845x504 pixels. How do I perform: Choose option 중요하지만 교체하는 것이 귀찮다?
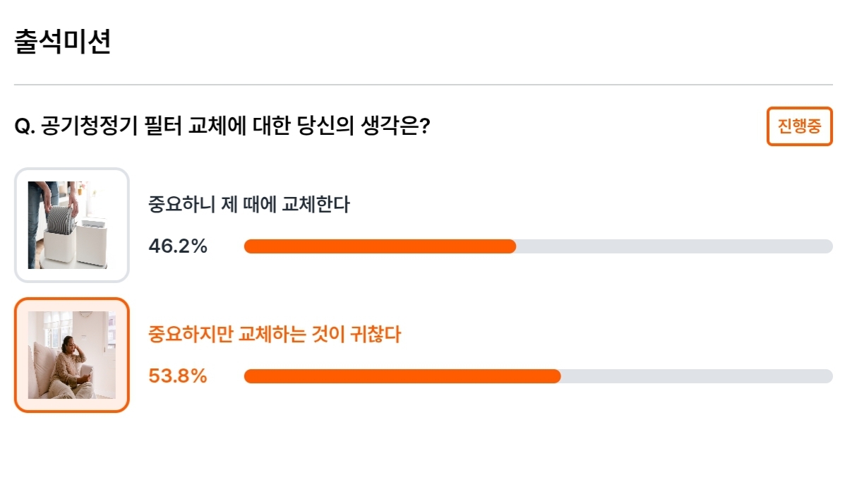tap(275, 334)
